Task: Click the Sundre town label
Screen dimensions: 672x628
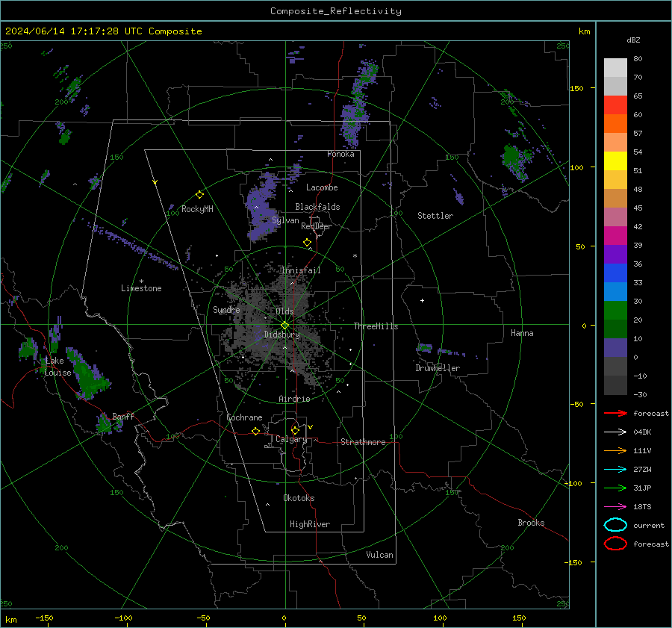Action: pyautogui.click(x=226, y=309)
